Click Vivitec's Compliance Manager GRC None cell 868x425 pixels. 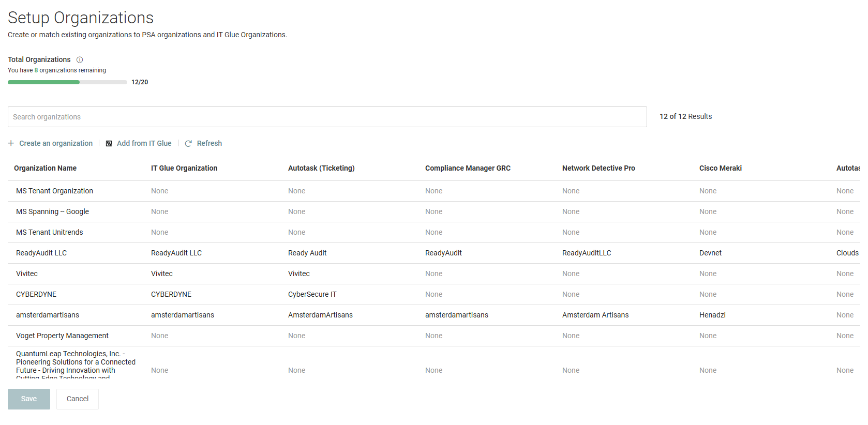pos(433,274)
